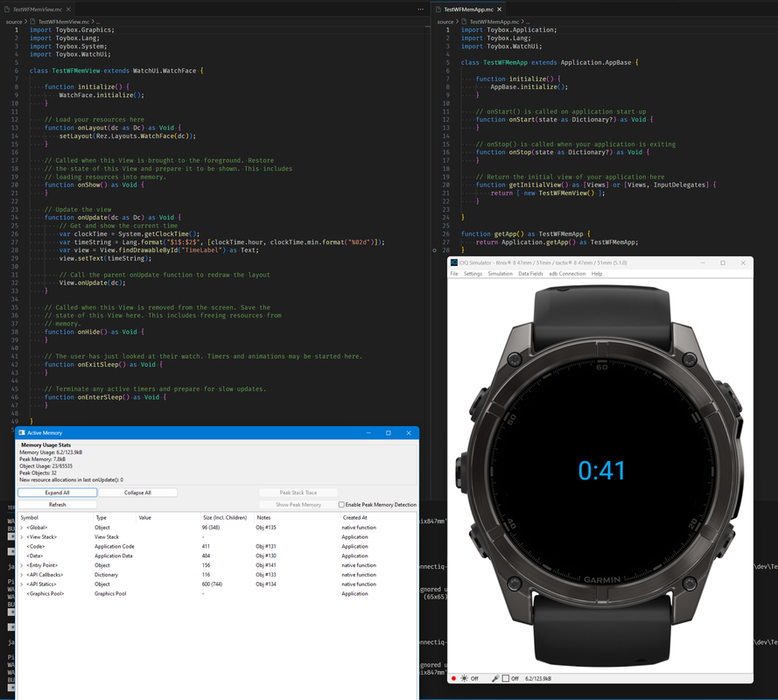This screenshot has width=778, height=700.
Task: Click 'getInitialView' in the right editor
Action: click(x=535, y=185)
